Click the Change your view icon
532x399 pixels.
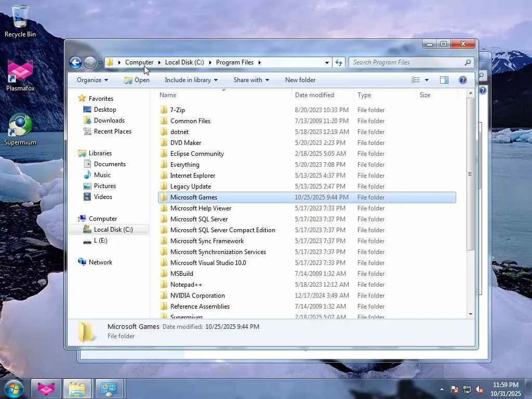tap(415, 80)
